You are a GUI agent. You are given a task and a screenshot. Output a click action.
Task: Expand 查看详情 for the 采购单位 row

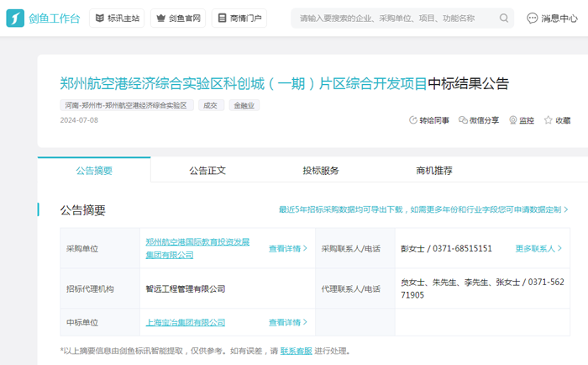click(287, 249)
